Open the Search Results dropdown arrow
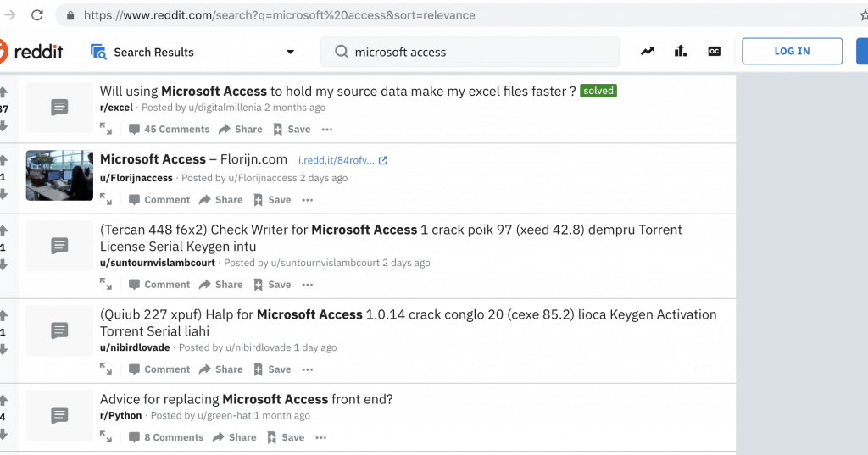The image size is (868, 455). click(291, 52)
